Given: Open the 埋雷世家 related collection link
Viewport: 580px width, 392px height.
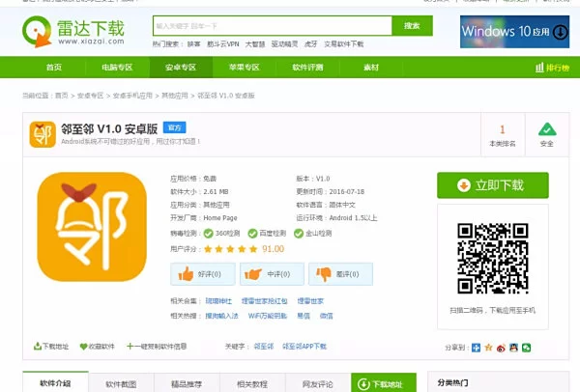Looking at the screenshot, I should (x=310, y=301).
